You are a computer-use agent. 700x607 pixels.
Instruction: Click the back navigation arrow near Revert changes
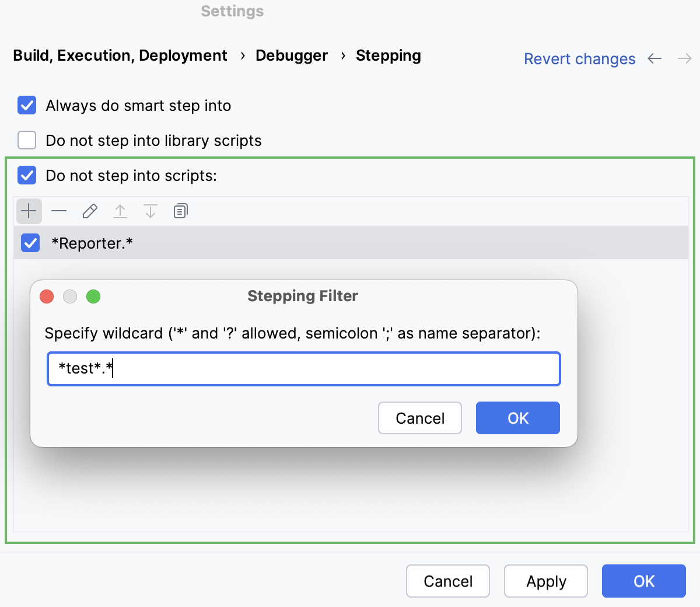pyautogui.click(x=654, y=58)
